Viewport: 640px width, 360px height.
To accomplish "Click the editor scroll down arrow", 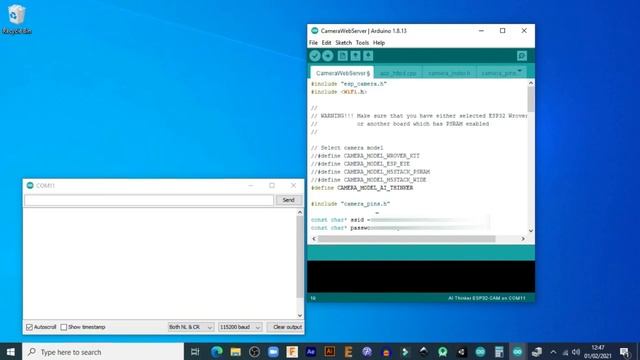I will coord(531,231).
